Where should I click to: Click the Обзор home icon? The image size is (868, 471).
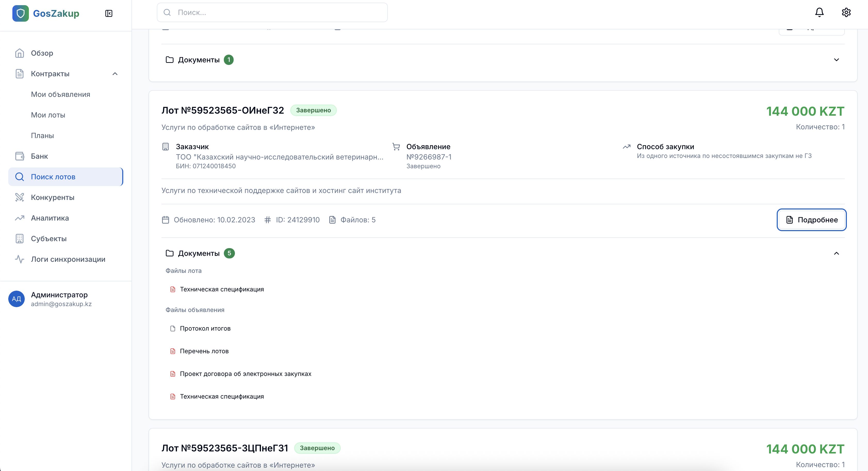(20, 53)
